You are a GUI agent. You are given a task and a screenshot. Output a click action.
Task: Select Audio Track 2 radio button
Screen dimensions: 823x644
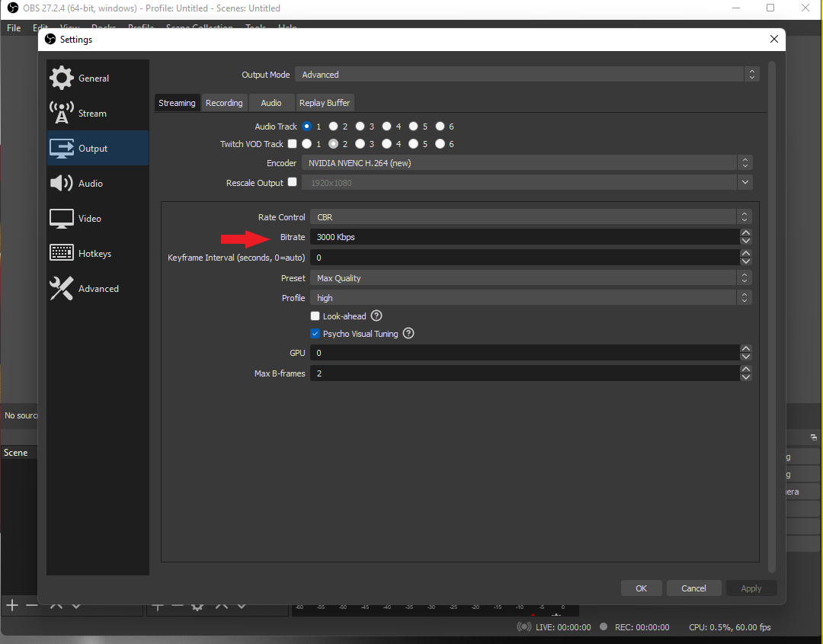tap(333, 126)
